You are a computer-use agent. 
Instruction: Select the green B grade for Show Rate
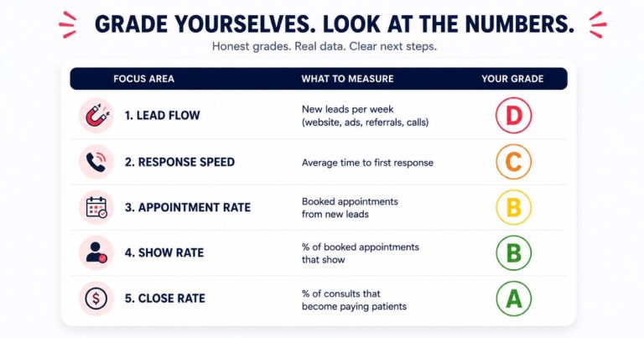[513, 253]
